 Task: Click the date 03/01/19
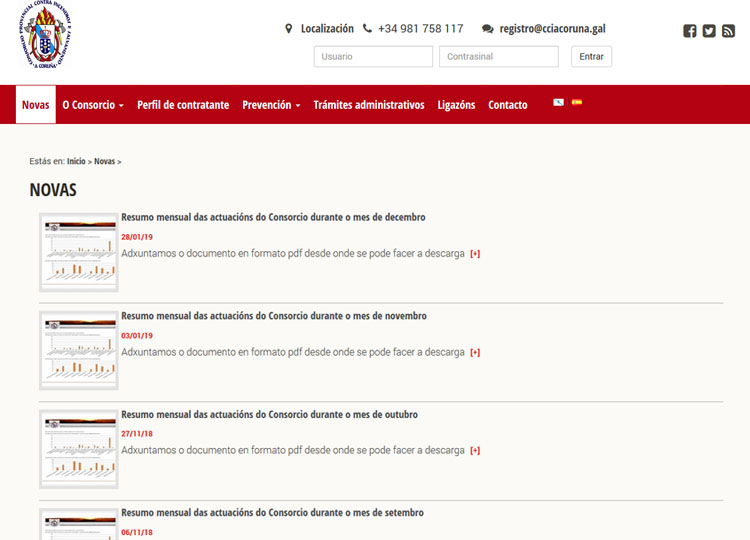[137, 335]
